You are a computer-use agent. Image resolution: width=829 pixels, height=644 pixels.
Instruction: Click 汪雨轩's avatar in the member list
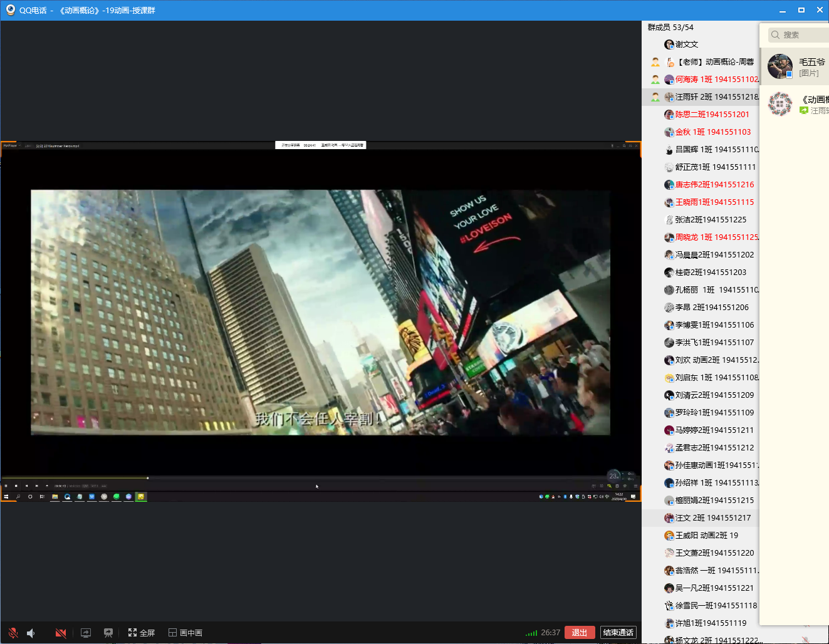coord(669,97)
